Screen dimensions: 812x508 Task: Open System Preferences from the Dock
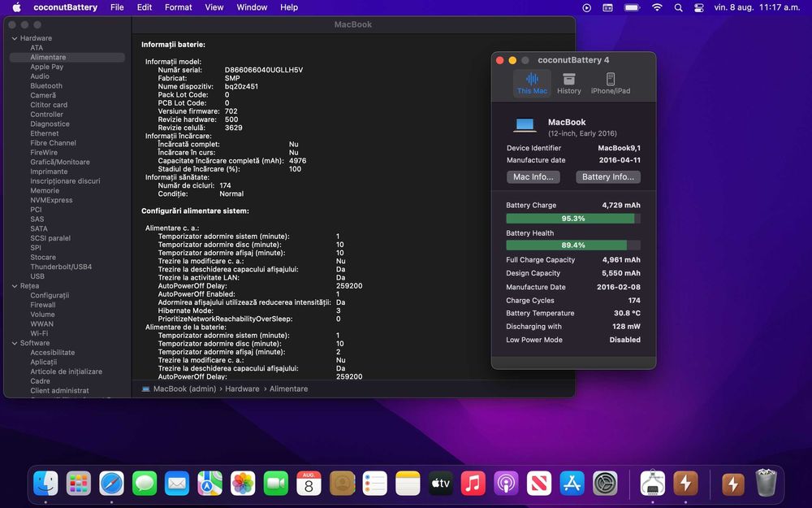605,484
